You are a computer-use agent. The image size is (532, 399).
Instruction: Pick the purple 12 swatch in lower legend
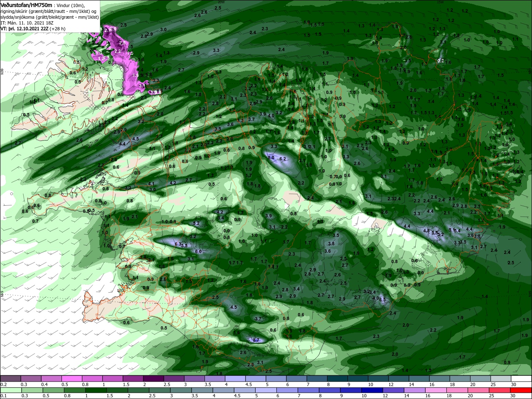click(x=394, y=390)
